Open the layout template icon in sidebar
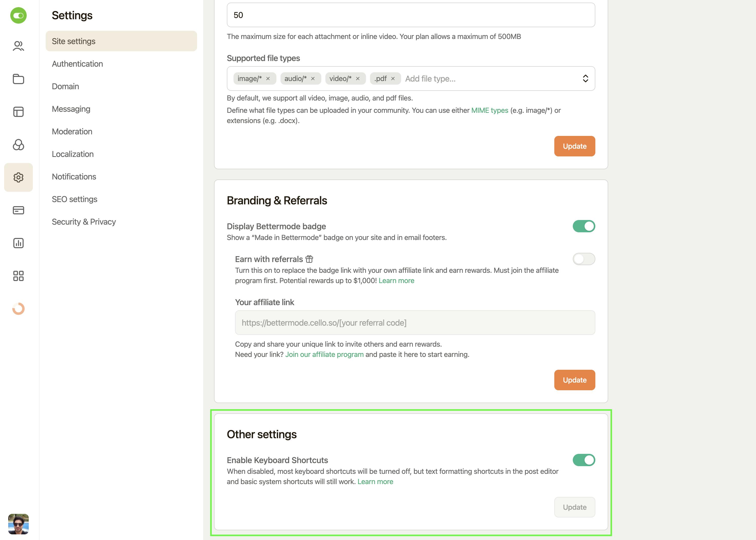 pos(18,112)
